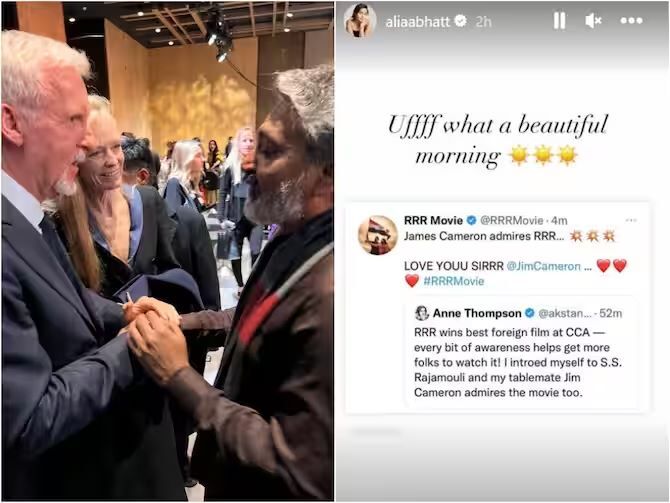Open the @akstan... handle
Viewport: 670px width, 503px height.
[x=565, y=313]
